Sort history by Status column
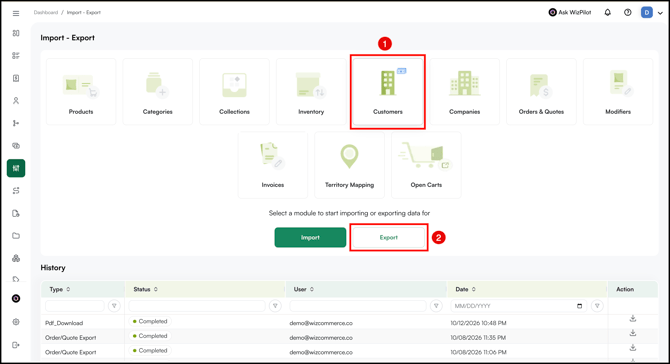Viewport: 670px width, 364px height. [x=145, y=289]
